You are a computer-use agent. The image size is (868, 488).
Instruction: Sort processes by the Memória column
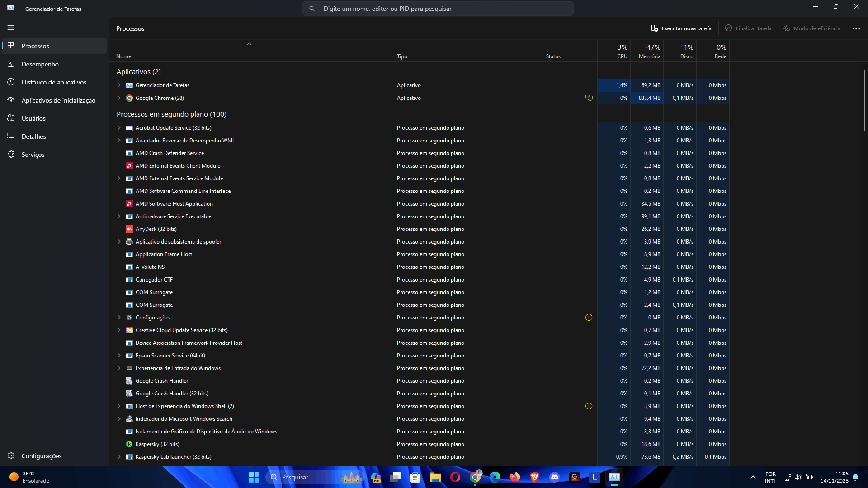pyautogui.click(x=649, y=51)
